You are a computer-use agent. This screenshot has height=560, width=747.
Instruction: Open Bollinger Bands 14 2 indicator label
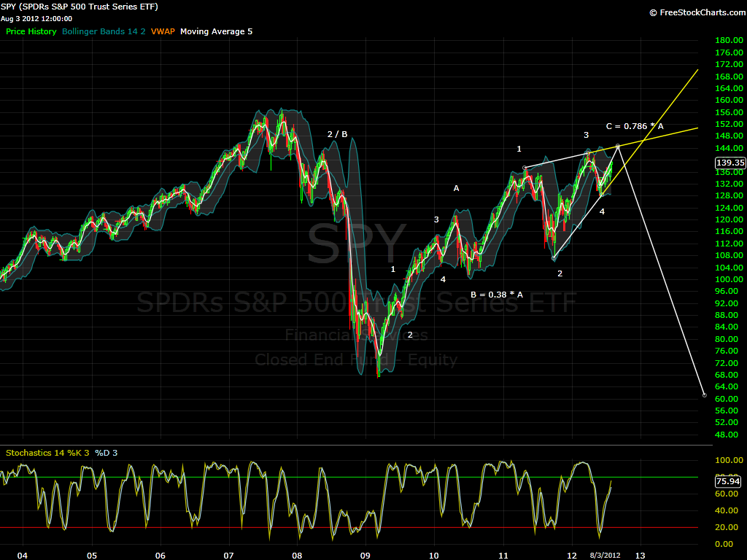tap(104, 31)
